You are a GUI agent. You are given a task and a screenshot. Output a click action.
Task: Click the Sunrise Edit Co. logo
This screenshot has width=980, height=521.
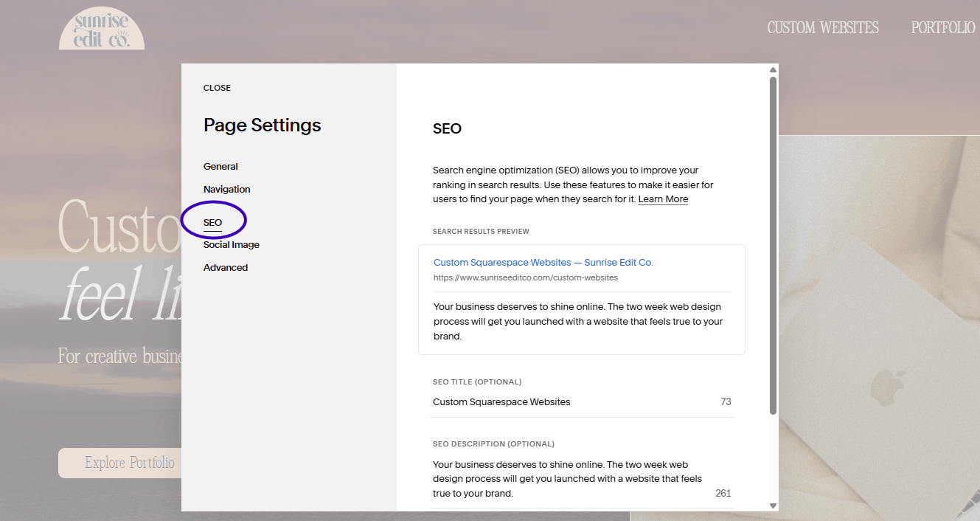coord(102,28)
